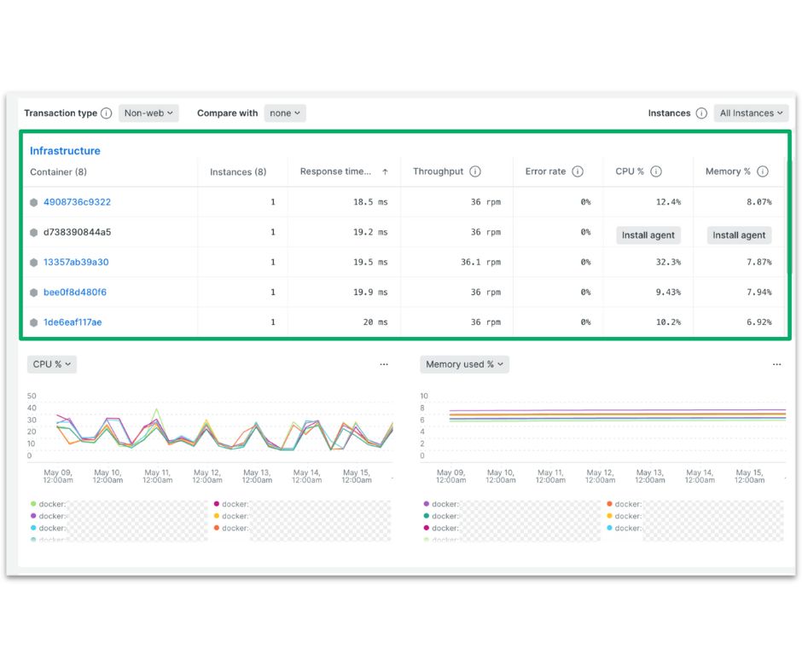
Task: Click 20 ms response time value
Action: (x=375, y=322)
